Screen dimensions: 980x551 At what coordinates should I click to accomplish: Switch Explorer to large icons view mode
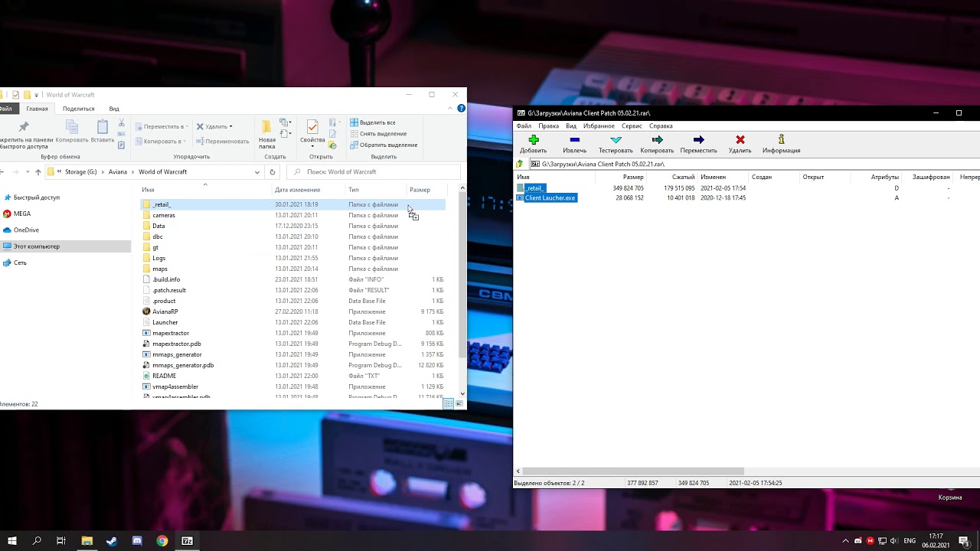[459, 403]
